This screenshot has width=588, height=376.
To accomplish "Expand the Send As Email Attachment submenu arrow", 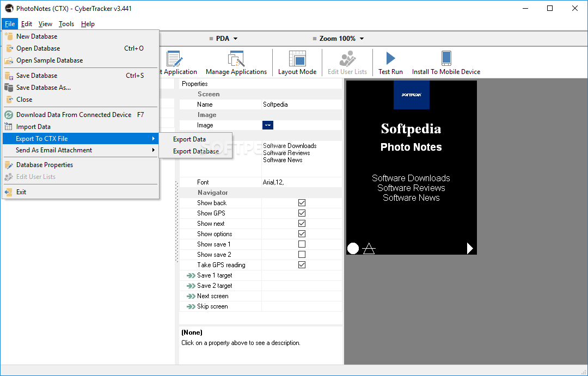I will click(x=154, y=150).
